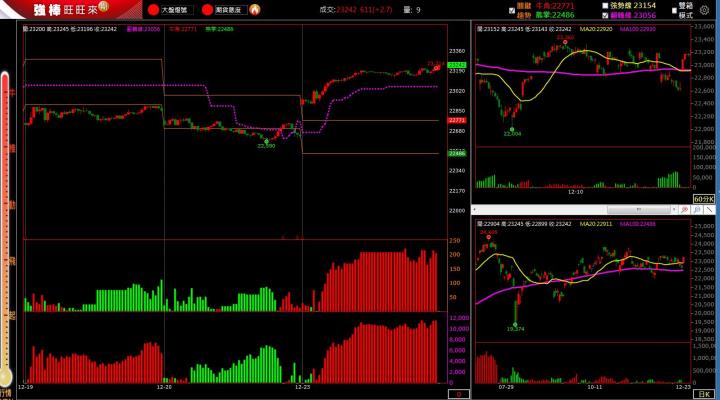Viewport: 720px width, 400px height.
Task: Click the orange up-arrow alert icon
Action: click(255, 9)
